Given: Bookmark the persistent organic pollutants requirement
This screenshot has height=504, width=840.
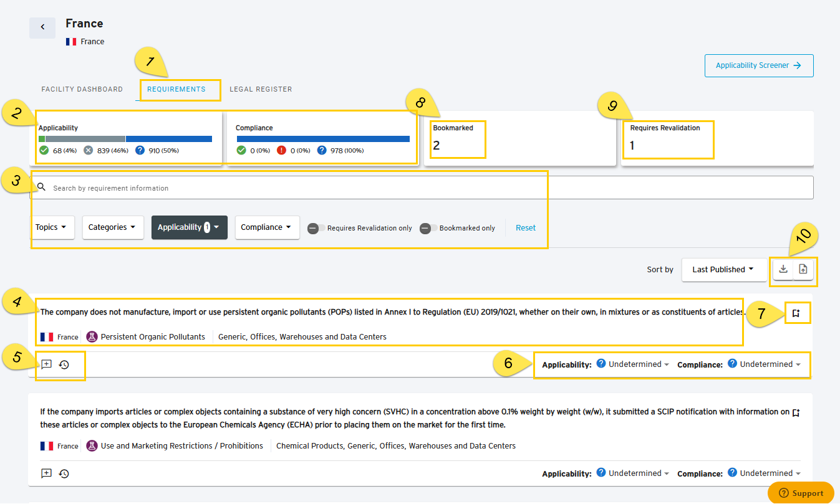Looking at the screenshot, I should (x=796, y=313).
